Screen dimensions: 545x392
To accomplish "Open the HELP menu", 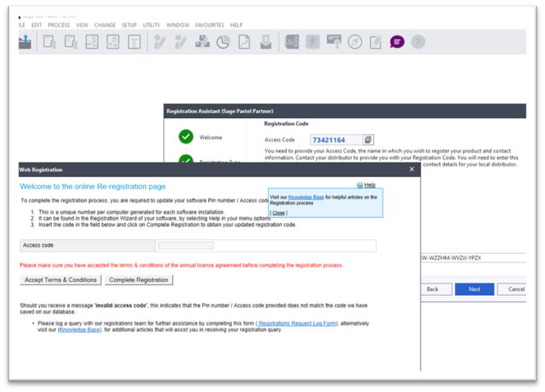I will [x=236, y=25].
